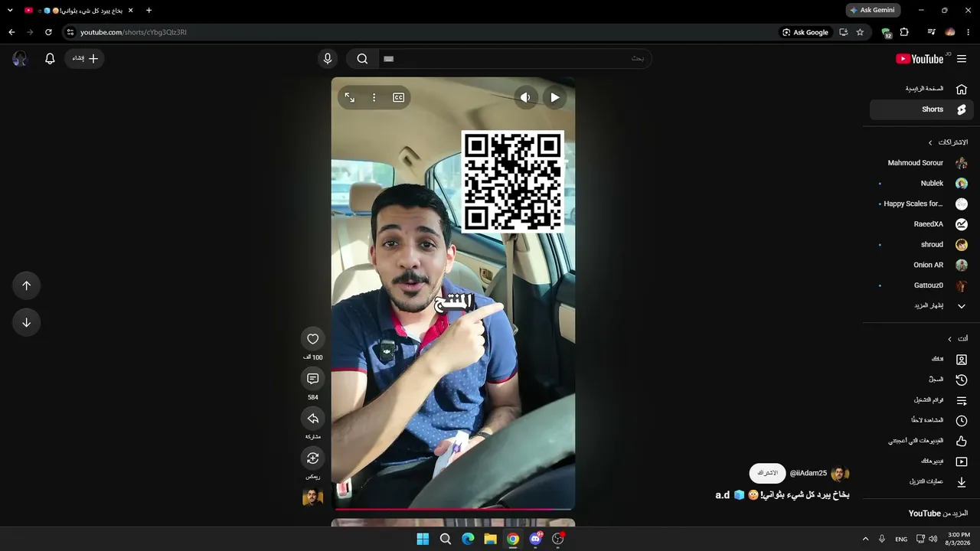This screenshot has height=551, width=980.
Task: Open the Windows Start menu
Action: point(423,539)
